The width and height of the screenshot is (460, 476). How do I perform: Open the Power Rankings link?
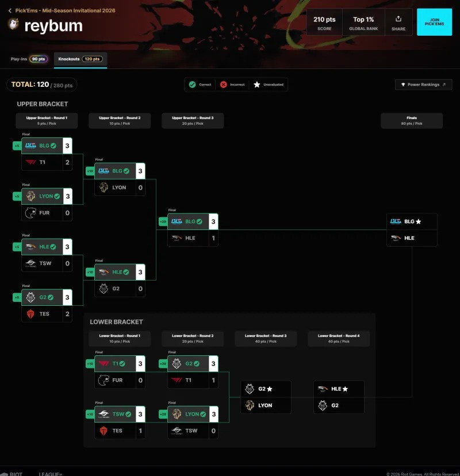[423, 85]
